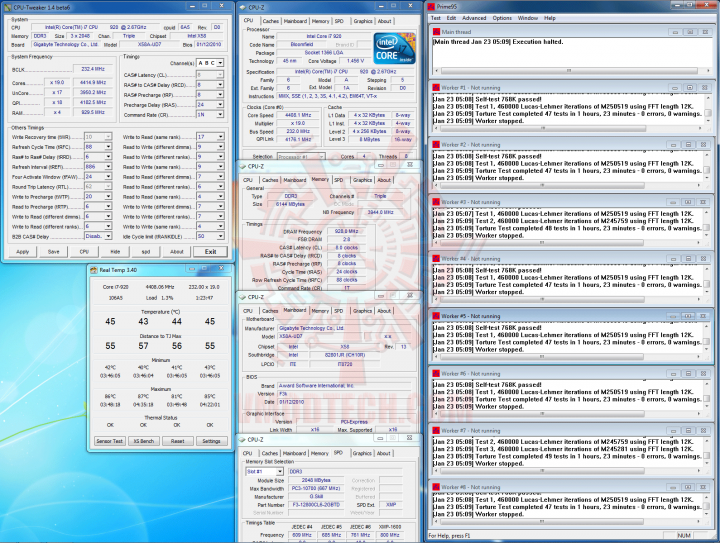
Task: Click the XS Bench button in Real Temp
Action: click(144, 440)
